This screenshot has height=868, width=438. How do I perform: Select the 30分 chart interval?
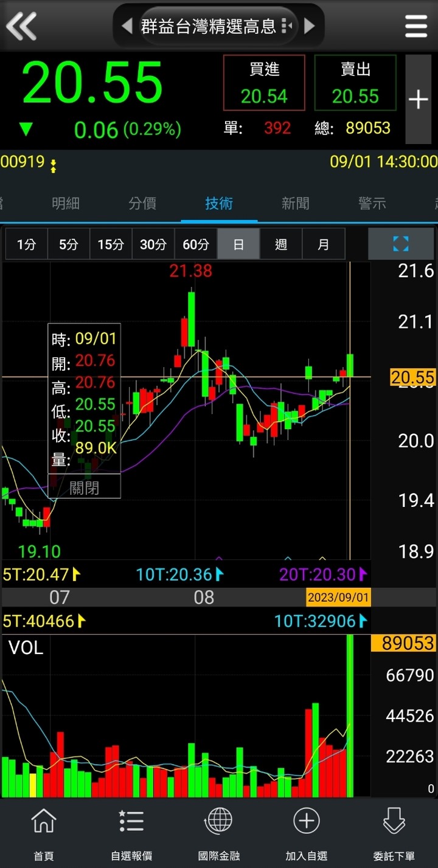[153, 244]
